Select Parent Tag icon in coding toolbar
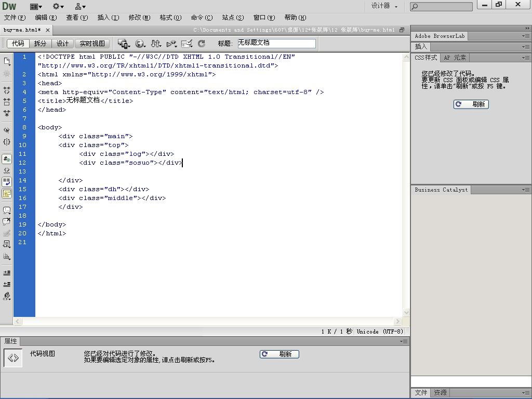 click(x=7, y=130)
